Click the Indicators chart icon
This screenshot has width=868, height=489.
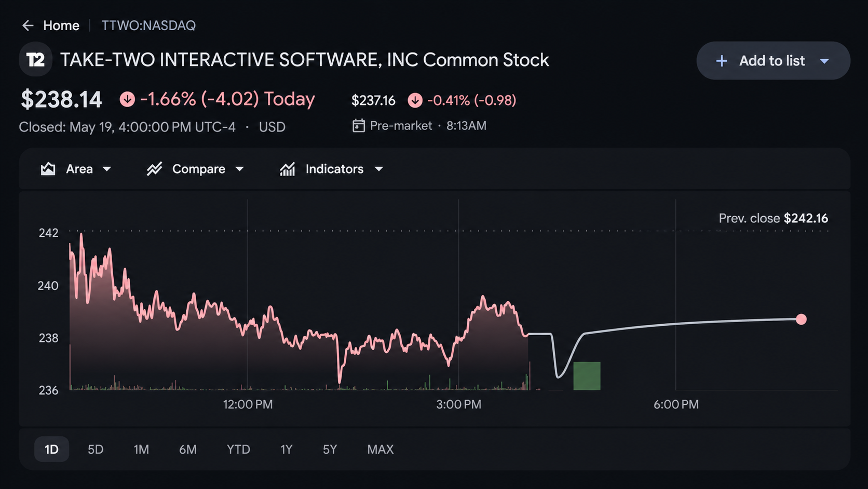pos(288,169)
